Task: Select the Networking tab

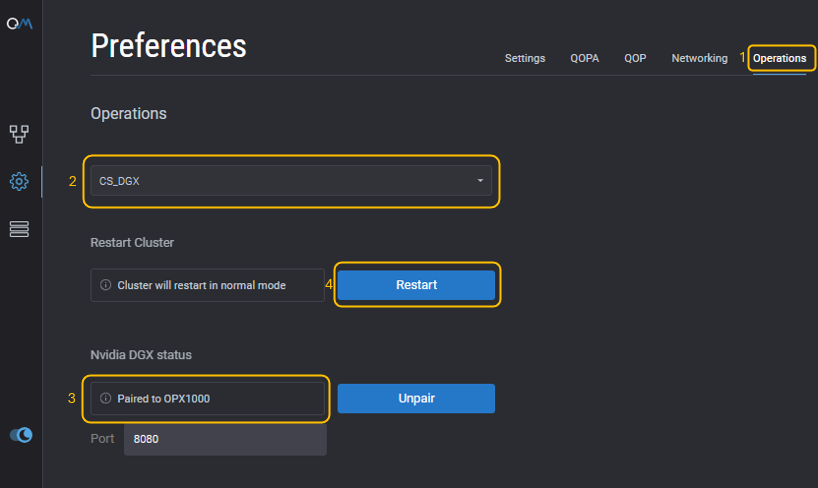Action: [699, 58]
